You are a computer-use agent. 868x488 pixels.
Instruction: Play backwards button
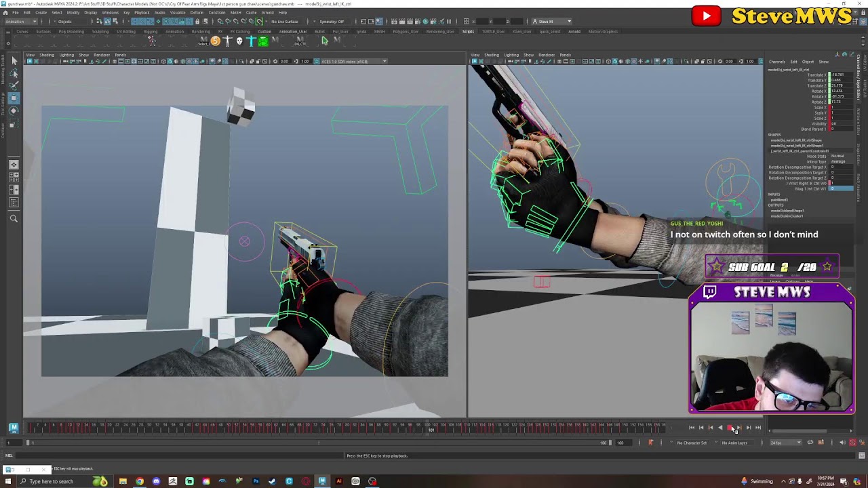[720, 428]
